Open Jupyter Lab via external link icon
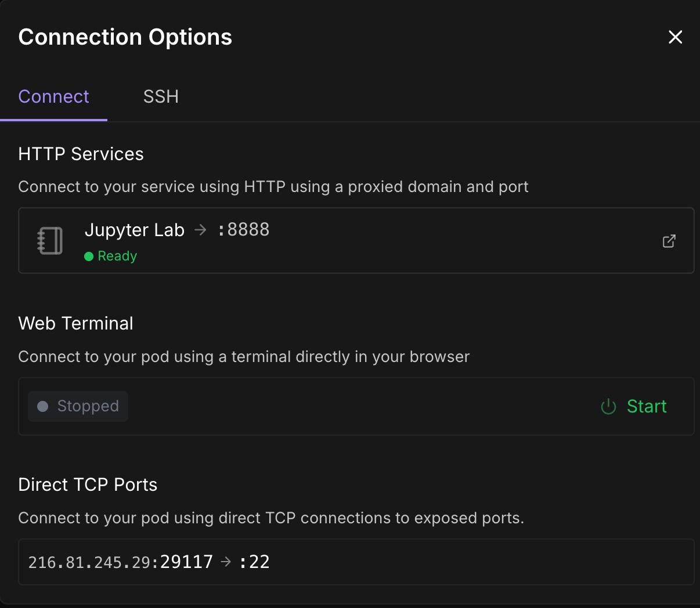Viewport: 700px width, 608px height. tap(669, 241)
